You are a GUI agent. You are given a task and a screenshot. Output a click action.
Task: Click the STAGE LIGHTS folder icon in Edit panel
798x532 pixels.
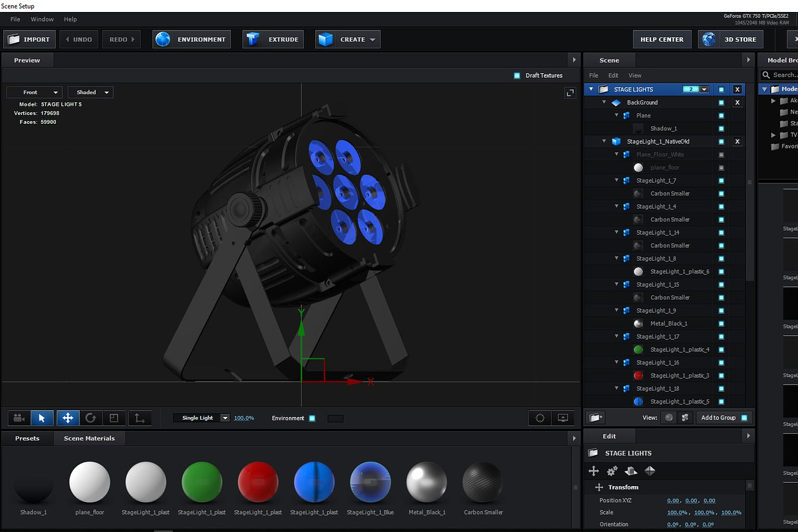(593, 453)
